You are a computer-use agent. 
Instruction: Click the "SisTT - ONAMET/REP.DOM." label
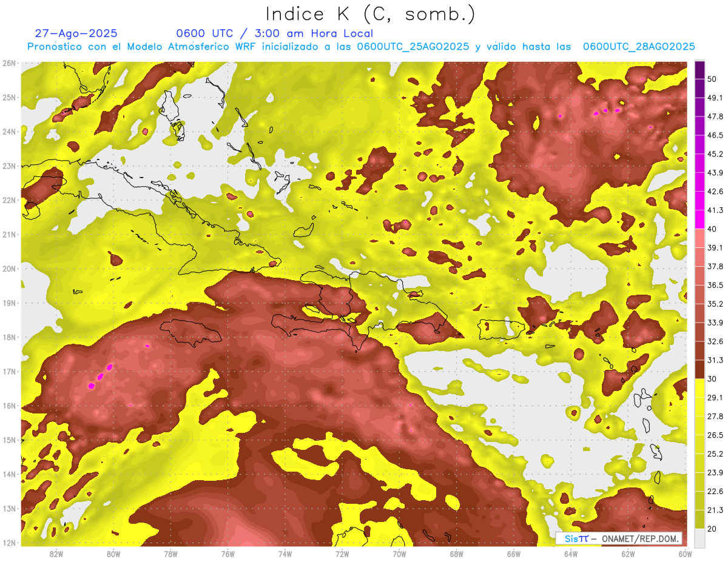(x=619, y=538)
